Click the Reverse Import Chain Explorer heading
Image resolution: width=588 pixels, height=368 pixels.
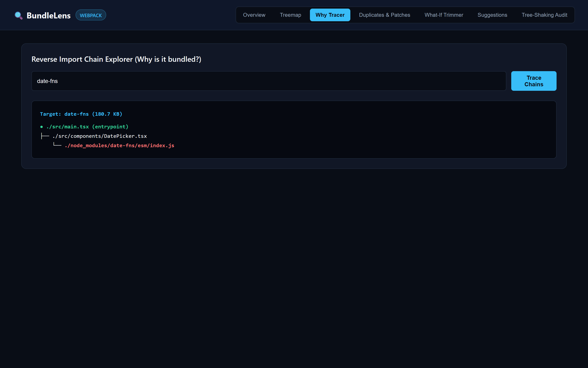[116, 59]
